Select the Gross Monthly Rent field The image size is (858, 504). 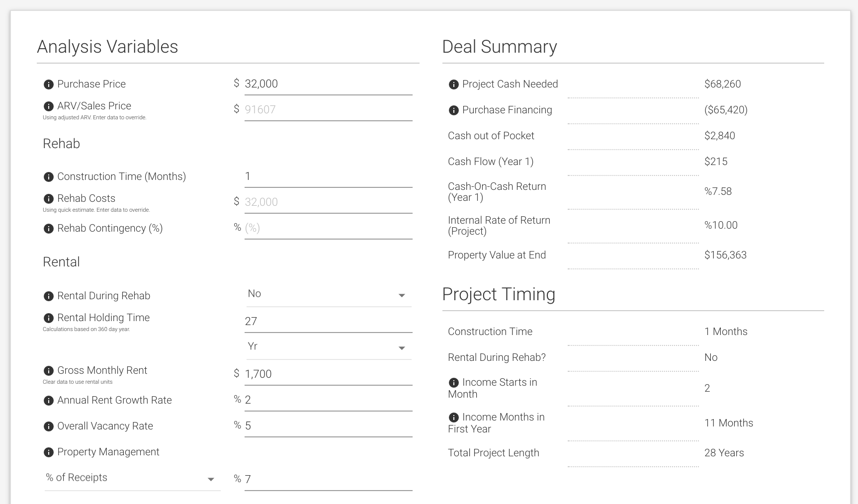[x=328, y=374]
